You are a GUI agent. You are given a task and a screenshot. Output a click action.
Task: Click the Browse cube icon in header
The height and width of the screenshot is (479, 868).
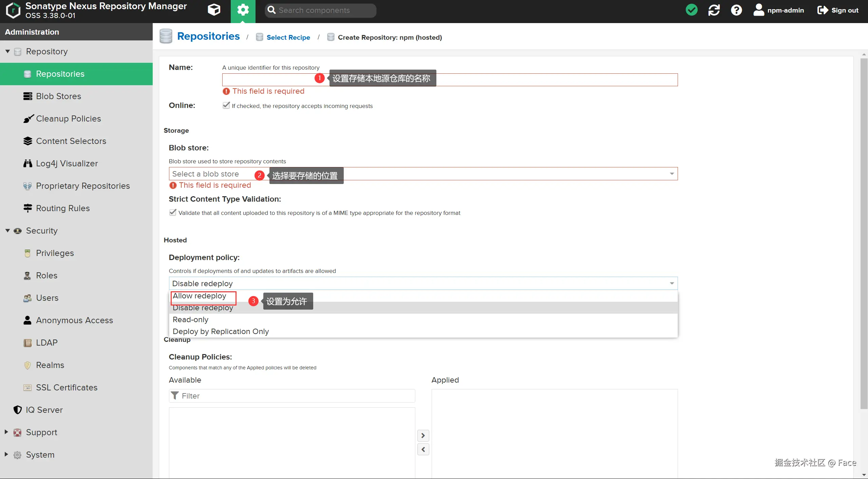[214, 10]
